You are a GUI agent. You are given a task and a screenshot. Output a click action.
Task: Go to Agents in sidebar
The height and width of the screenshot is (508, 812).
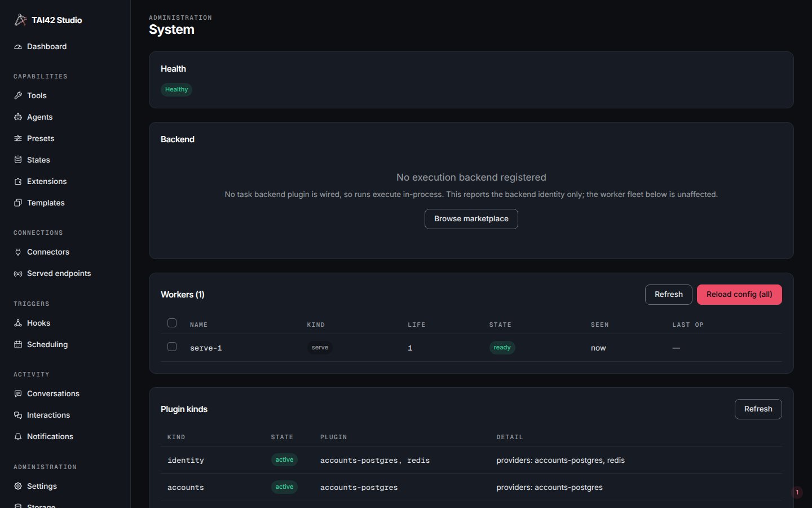(65, 117)
